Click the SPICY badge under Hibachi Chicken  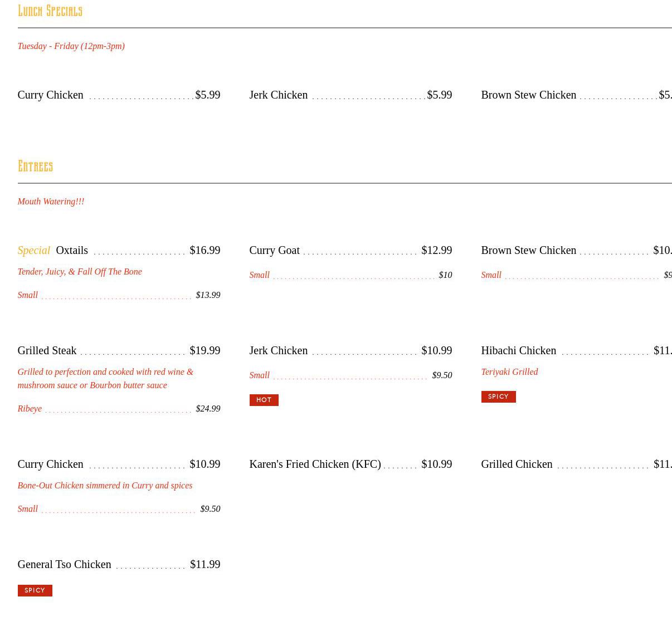tap(498, 397)
